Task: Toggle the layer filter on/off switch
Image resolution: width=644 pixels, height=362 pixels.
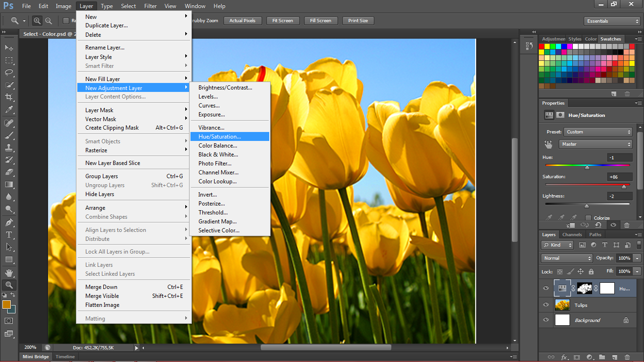Action: tap(638, 245)
